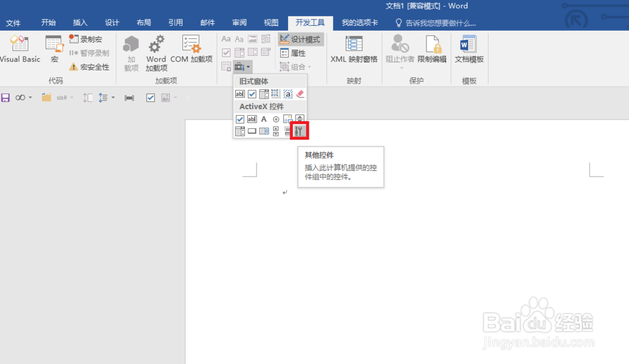
Task: Open the 文件 (File) tab
Action: point(13,23)
